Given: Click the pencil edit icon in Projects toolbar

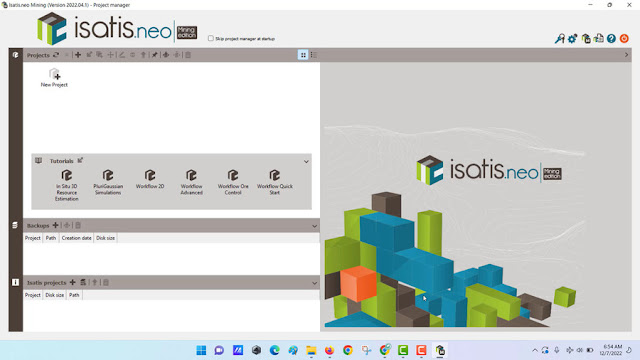Looking at the screenshot, I should [x=122, y=55].
